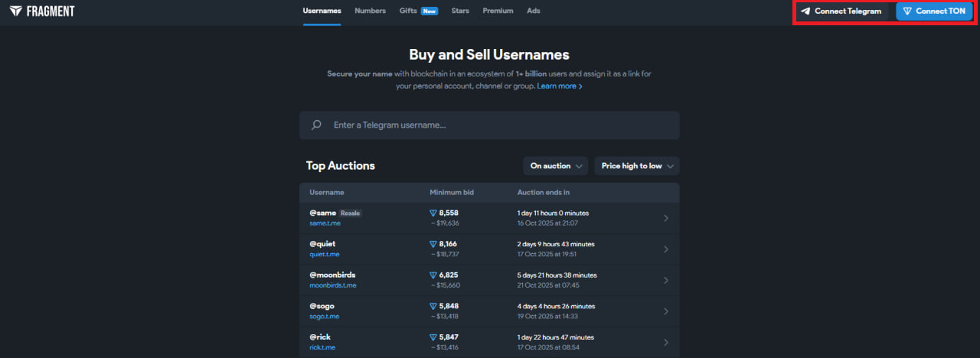
Task: Follow the Learn more link
Action: tap(559, 86)
